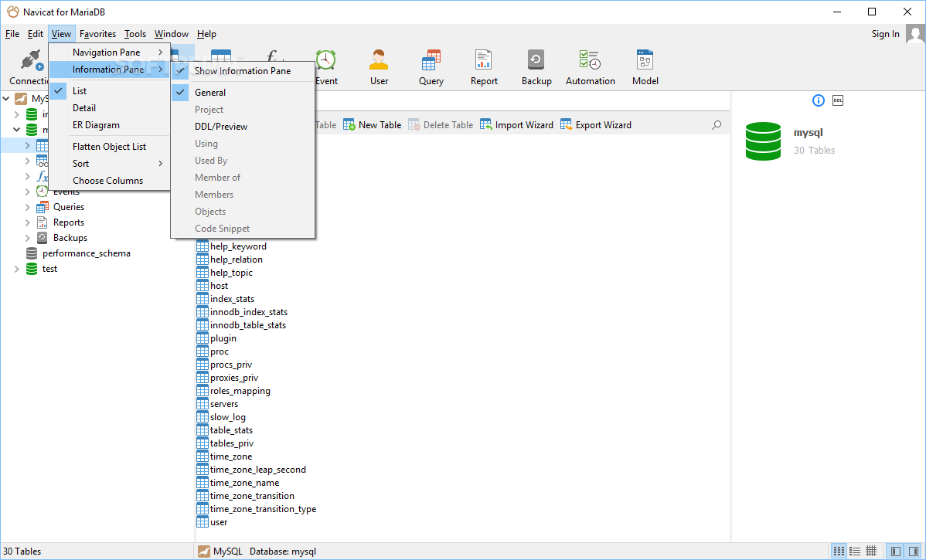Viewport: 926px width, 560px height.
Task: Click the Import Wizard button
Action: coord(516,124)
